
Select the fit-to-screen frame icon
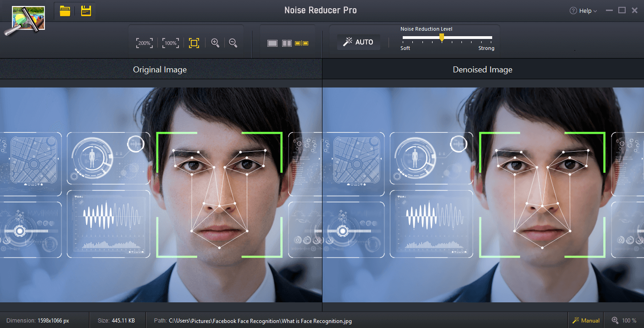click(x=194, y=43)
